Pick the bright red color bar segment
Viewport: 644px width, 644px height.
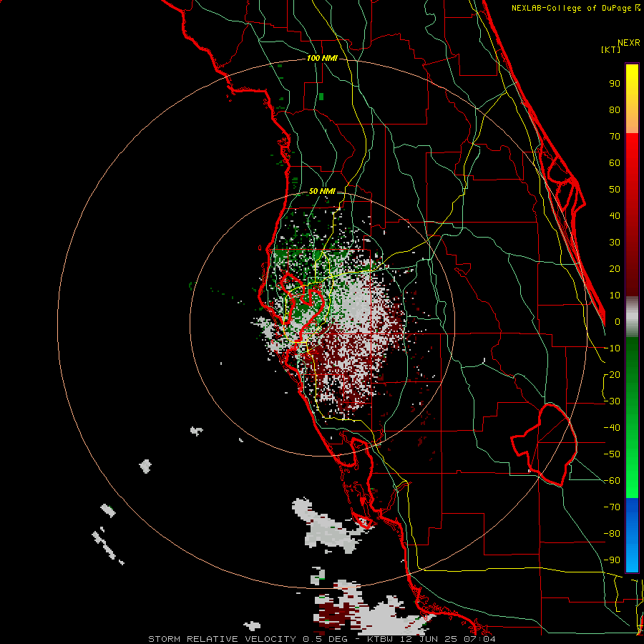(632, 148)
